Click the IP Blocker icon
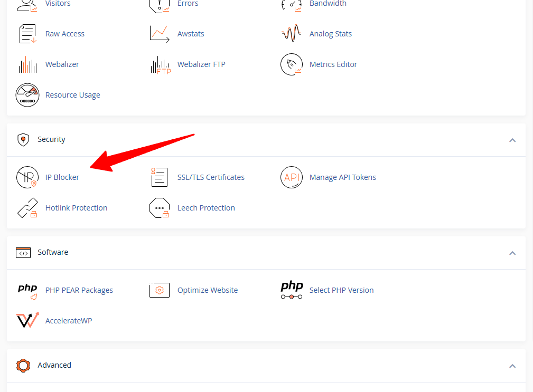 pyautogui.click(x=27, y=177)
